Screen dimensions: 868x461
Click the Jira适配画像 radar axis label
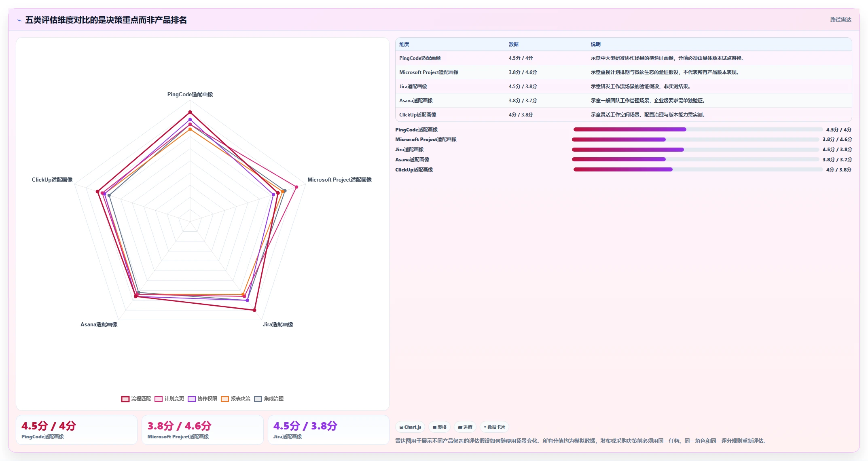(x=278, y=324)
